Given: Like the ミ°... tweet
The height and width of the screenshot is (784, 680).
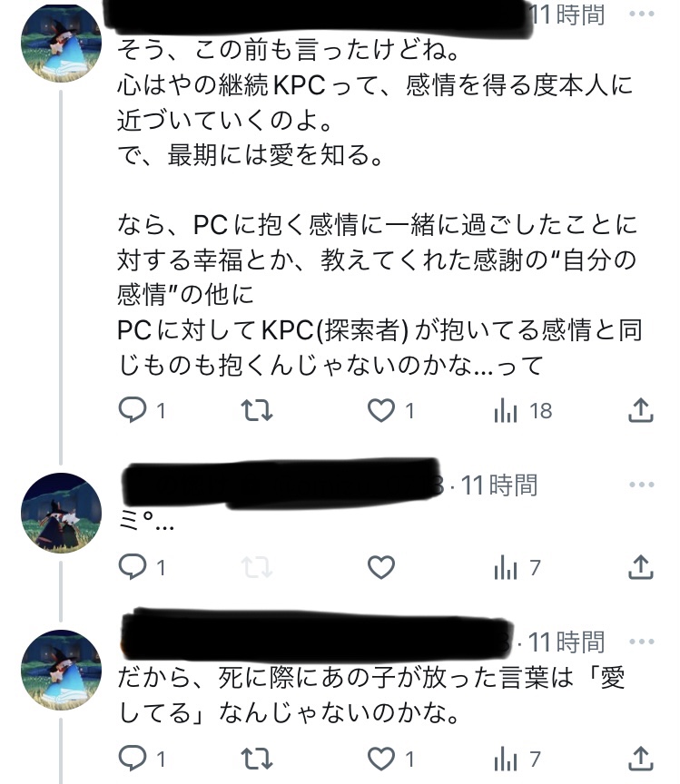Looking at the screenshot, I should point(380,568).
